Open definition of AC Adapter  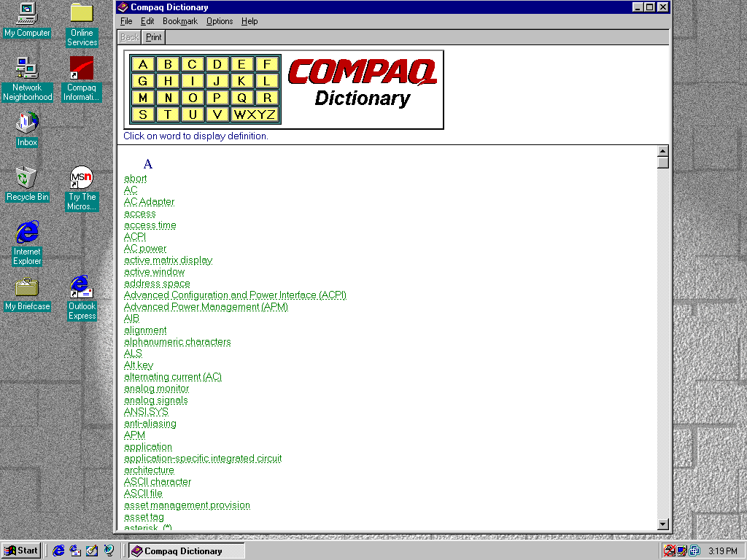pos(149,202)
